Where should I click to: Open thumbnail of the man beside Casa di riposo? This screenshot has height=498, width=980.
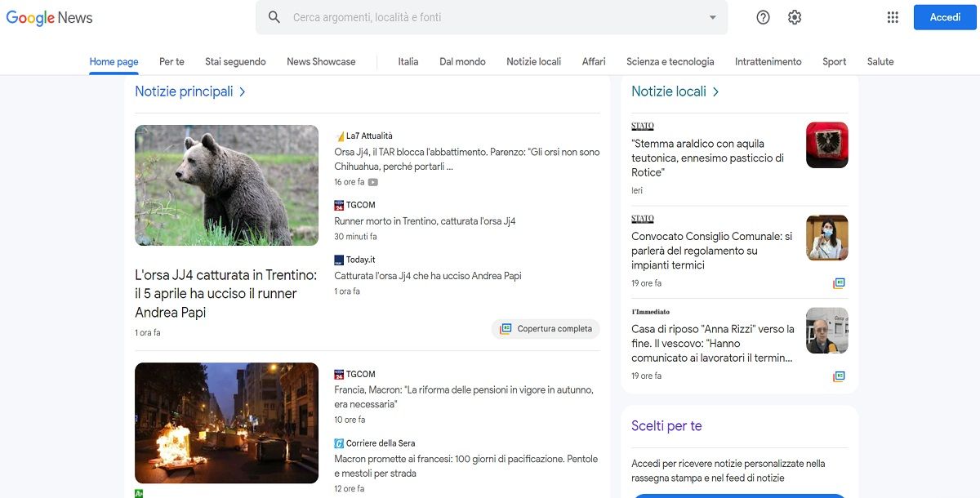827,331
